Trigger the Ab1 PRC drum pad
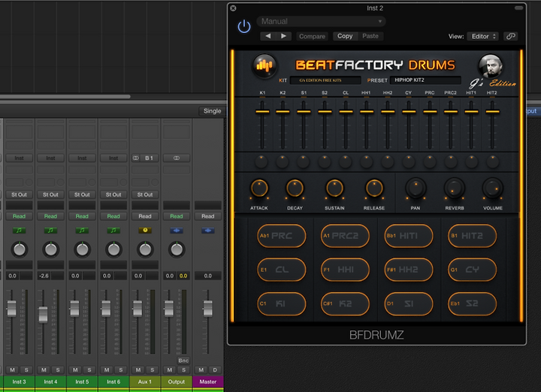The width and height of the screenshot is (541, 392). tap(282, 236)
